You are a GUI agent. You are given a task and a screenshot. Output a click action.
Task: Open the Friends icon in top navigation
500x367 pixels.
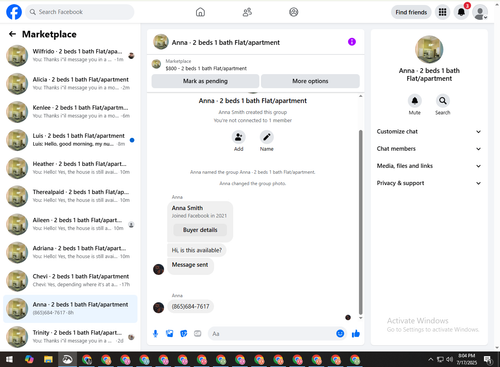point(247,12)
